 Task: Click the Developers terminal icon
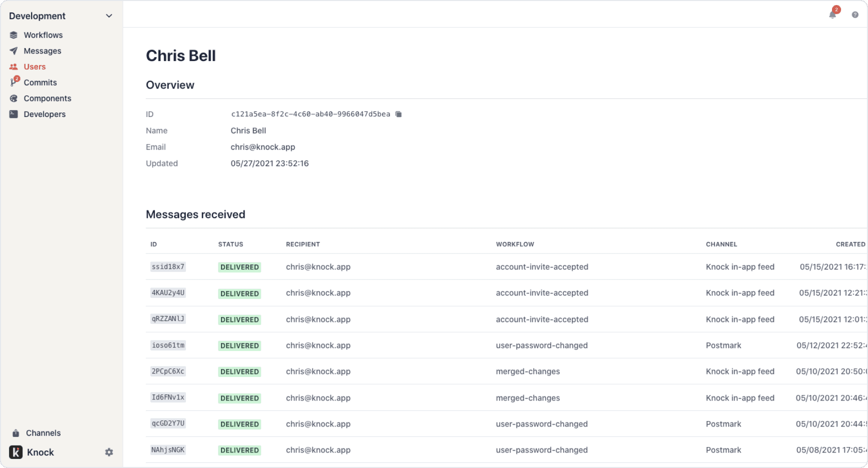[13, 114]
